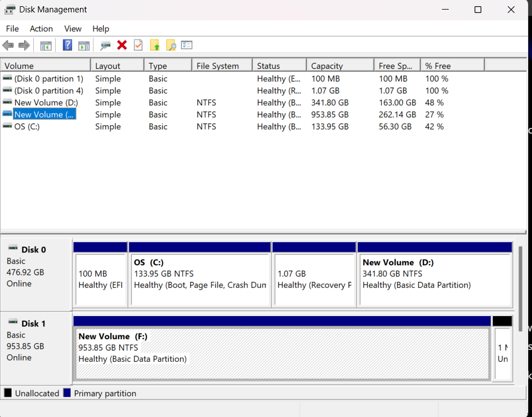Click the Disk 1 drive icon
This screenshot has height=417, width=532.
pyautogui.click(x=13, y=322)
